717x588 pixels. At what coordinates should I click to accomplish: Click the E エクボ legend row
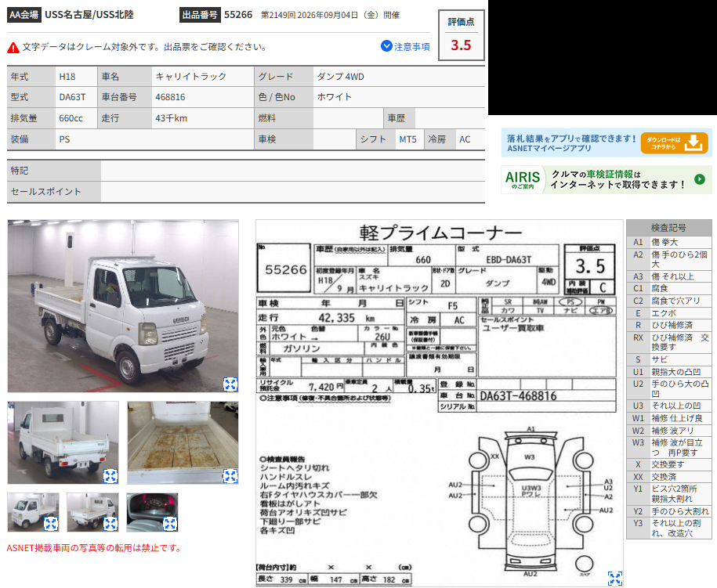669,313
